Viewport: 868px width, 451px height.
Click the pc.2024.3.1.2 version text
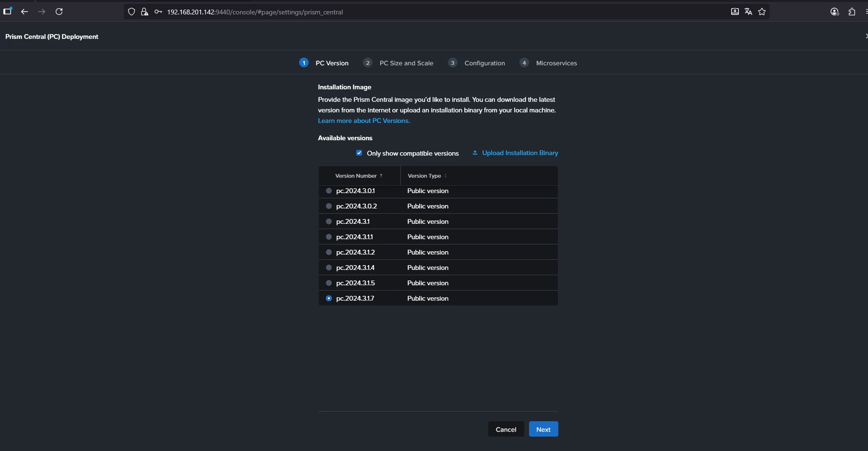(355, 252)
